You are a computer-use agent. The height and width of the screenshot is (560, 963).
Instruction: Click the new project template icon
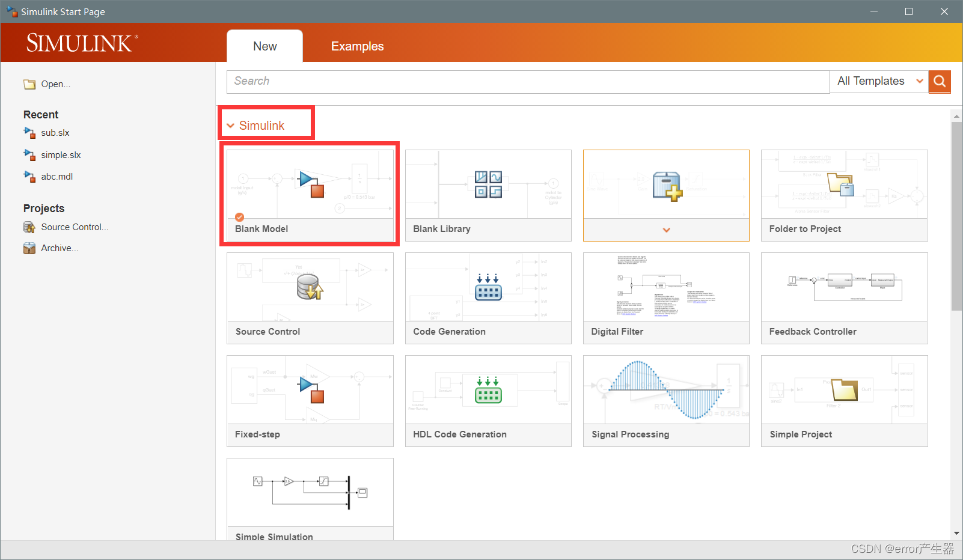[x=667, y=186]
